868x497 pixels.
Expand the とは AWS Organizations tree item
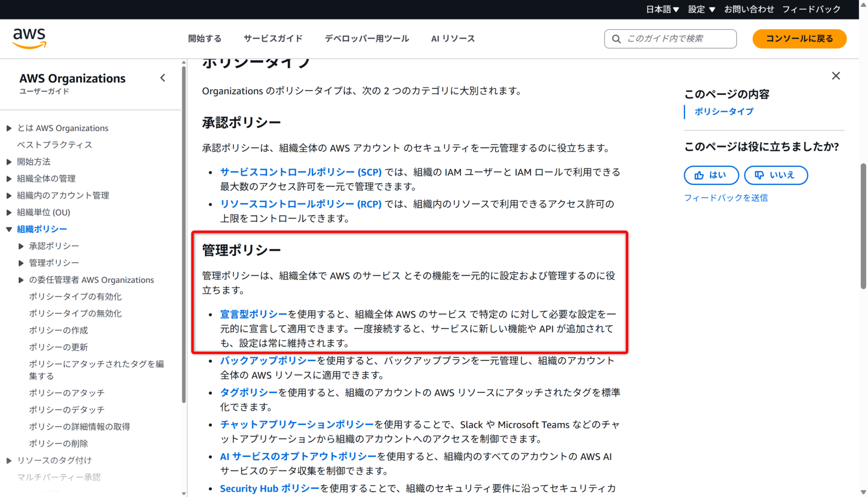pyautogui.click(x=9, y=128)
